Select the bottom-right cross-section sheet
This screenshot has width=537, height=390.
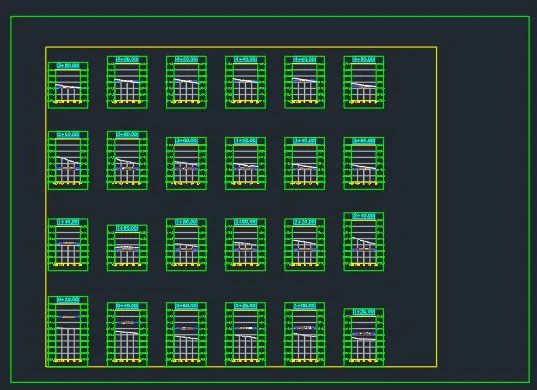pos(364,337)
